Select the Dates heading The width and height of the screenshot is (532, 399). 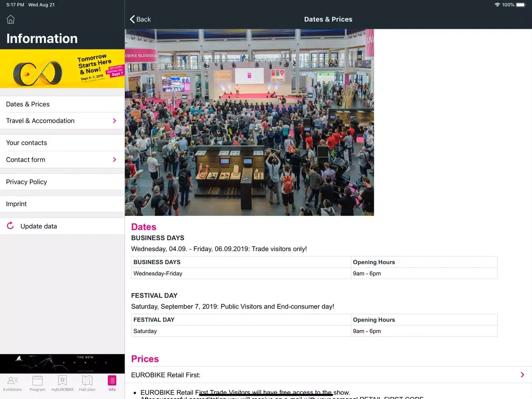(144, 227)
